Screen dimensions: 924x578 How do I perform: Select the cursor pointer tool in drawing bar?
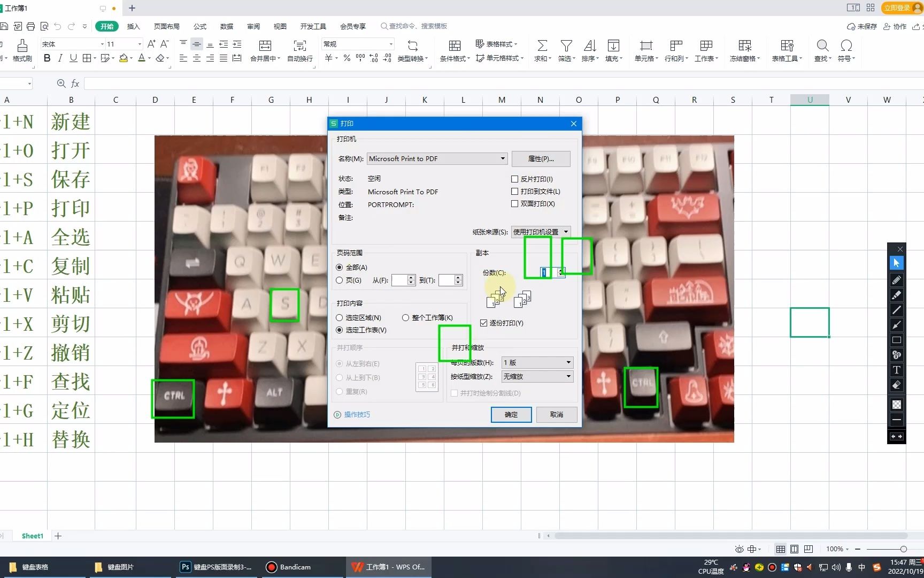(x=897, y=263)
